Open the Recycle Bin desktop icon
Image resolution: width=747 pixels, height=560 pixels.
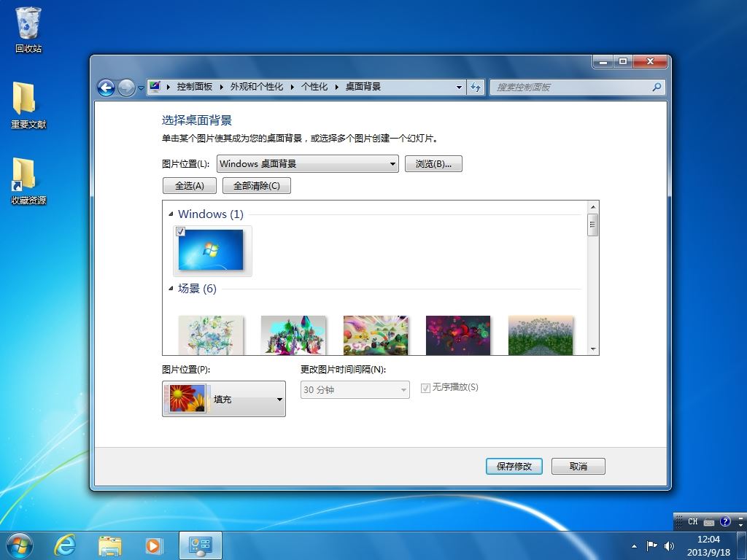[28, 29]
